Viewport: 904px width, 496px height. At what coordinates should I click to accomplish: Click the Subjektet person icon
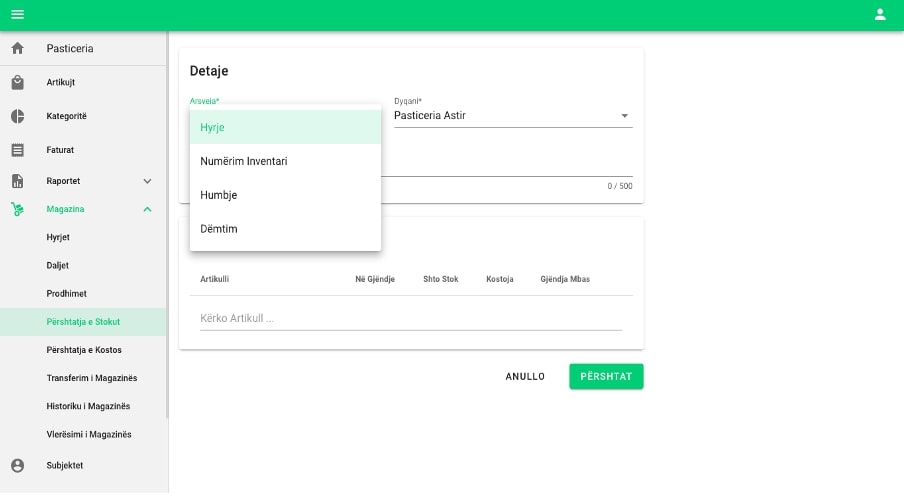point(17,465)
